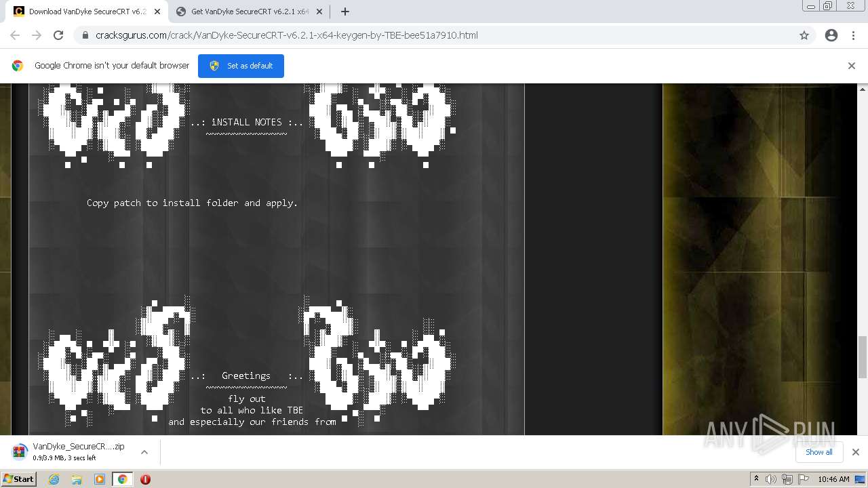The width and height of the screenshot is (868, 488).
Task: Open Windows Media Player from taskbar
Action: 100,479
